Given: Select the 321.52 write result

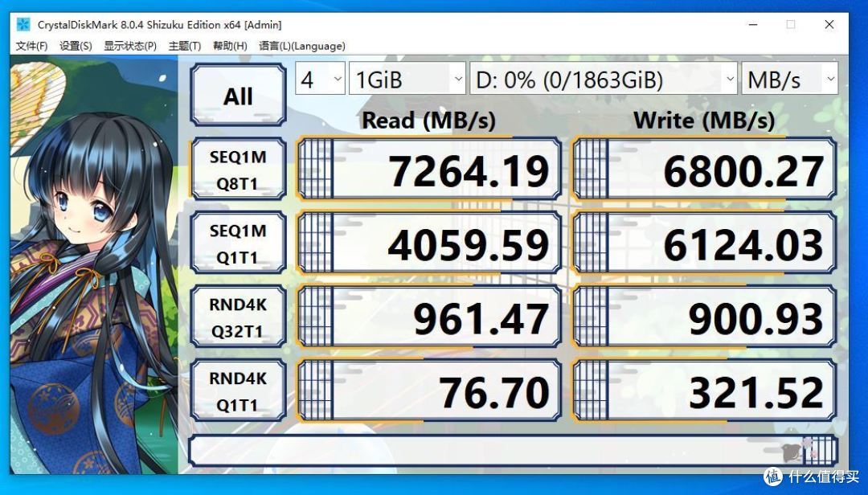Looking at the screenshot, I should click(x=704, y=391).
